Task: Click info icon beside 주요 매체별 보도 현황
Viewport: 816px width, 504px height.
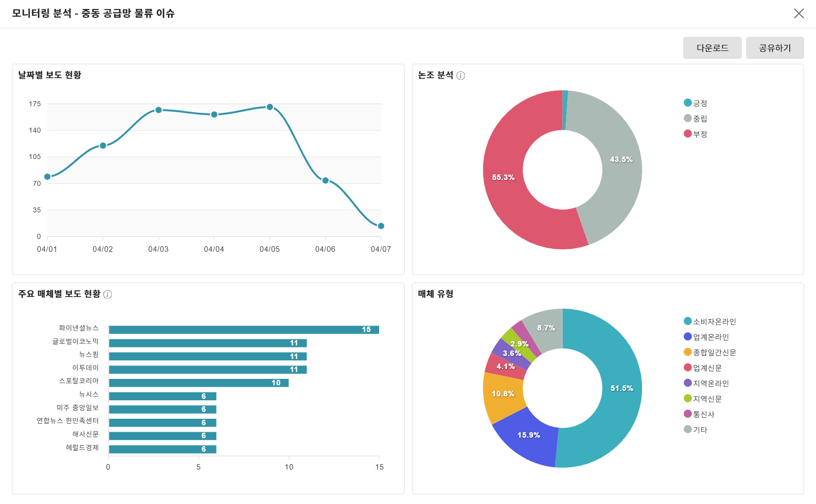Action: pos(107,295)
